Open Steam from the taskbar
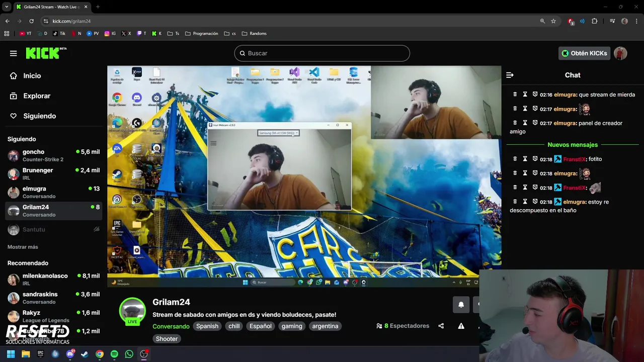The width and height of the screenshot is (644, 362). pyautogui.click(x=85, y=354)
